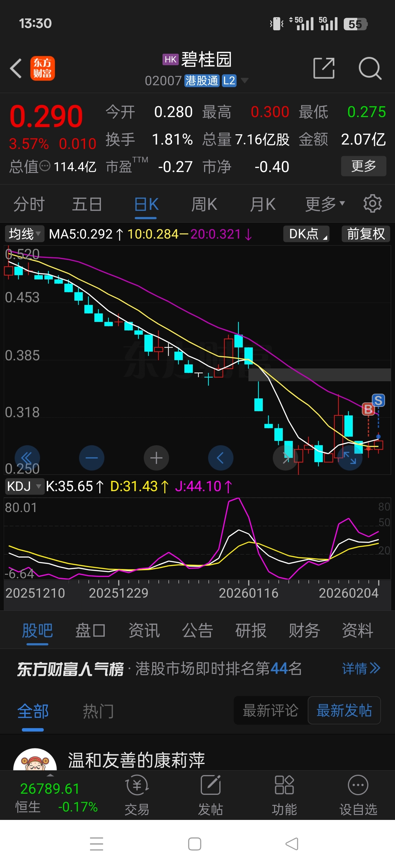Tap username 温和友善的康莉萍

(136, 760)
